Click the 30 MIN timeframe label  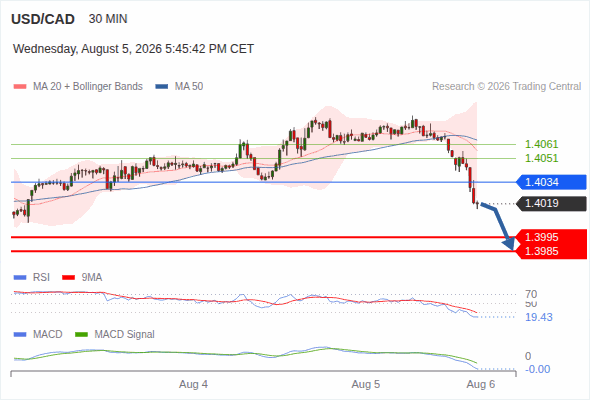click(x=108, y=19)
